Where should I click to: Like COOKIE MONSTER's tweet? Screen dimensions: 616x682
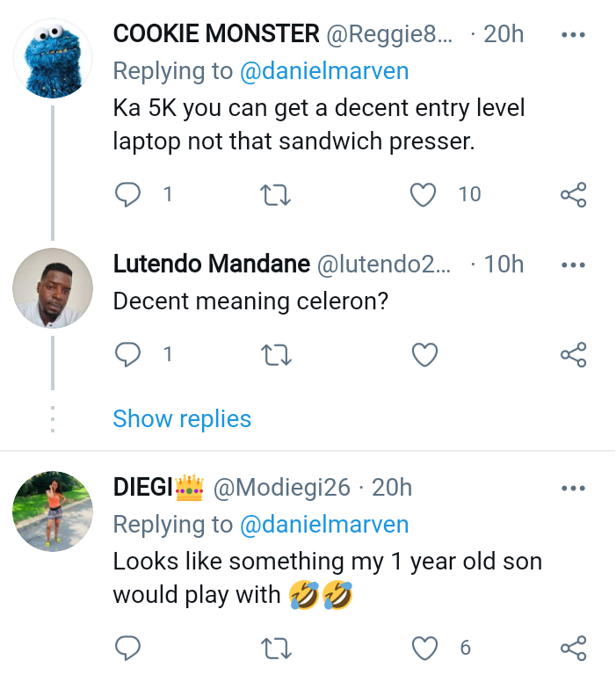[424, 194]
